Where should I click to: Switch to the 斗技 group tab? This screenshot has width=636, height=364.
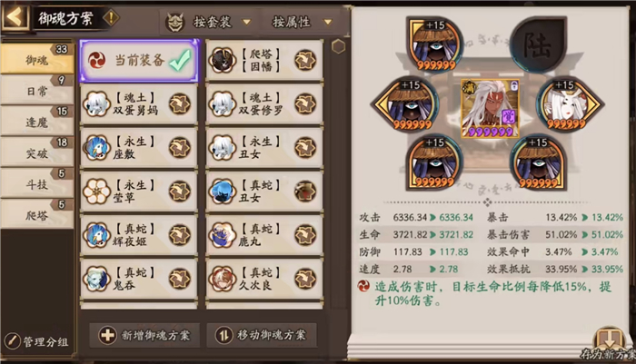[x=37, y=183]
